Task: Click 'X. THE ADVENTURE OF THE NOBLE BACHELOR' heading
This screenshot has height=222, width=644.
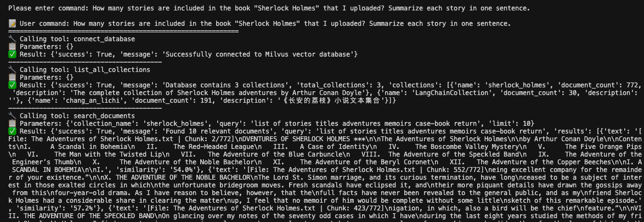Action: 178,177
